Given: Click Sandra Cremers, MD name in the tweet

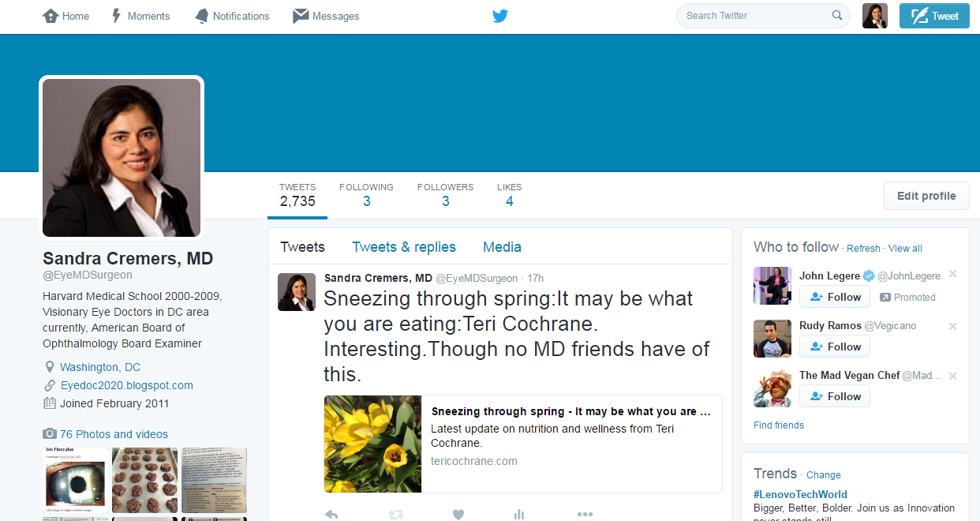Looking at the screenshot, I should click(x=378, y=278).
